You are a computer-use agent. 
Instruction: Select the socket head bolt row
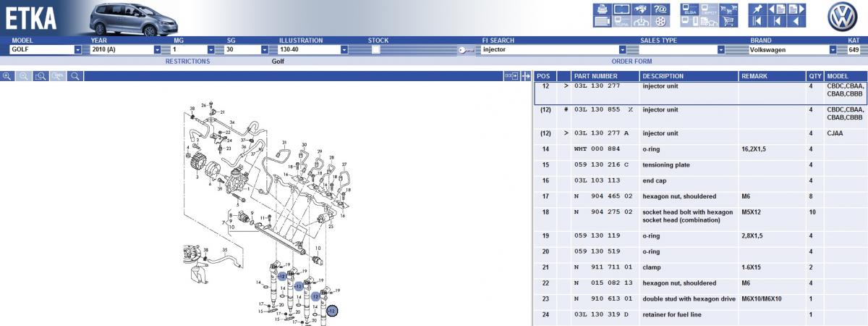pos(700,216)
